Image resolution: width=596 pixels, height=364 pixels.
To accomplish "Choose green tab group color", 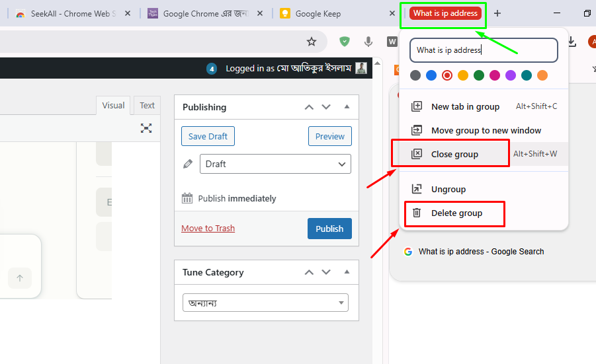I will click(479, 75).
